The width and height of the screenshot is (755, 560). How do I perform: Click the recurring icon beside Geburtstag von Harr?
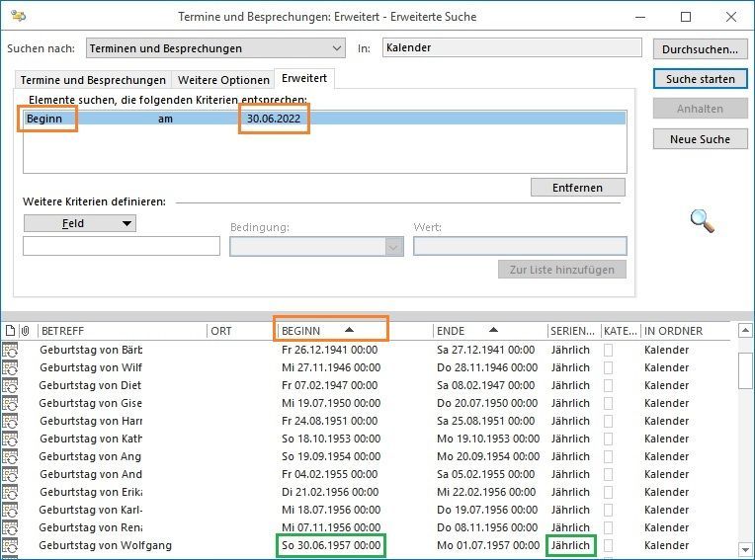click(x=10, y=421)
